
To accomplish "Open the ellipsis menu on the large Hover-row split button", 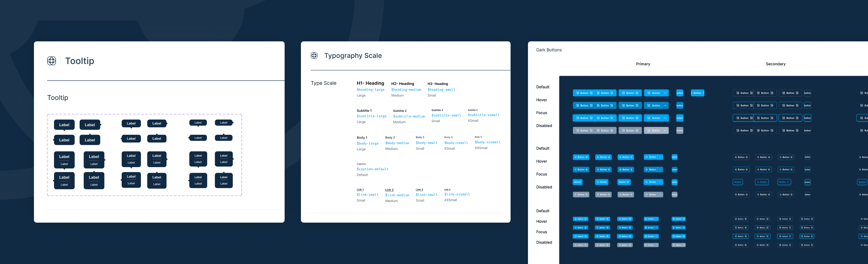I will [665, 105].
